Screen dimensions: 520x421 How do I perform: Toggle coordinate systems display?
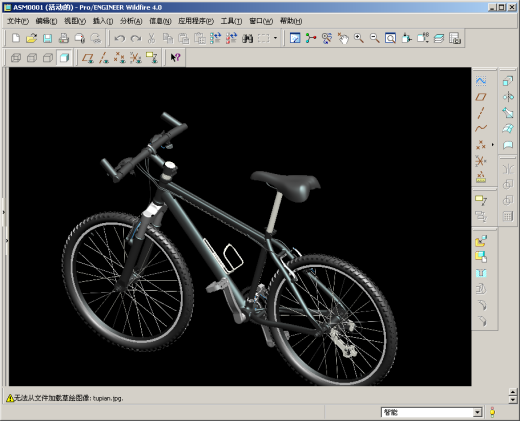[136, 58]
